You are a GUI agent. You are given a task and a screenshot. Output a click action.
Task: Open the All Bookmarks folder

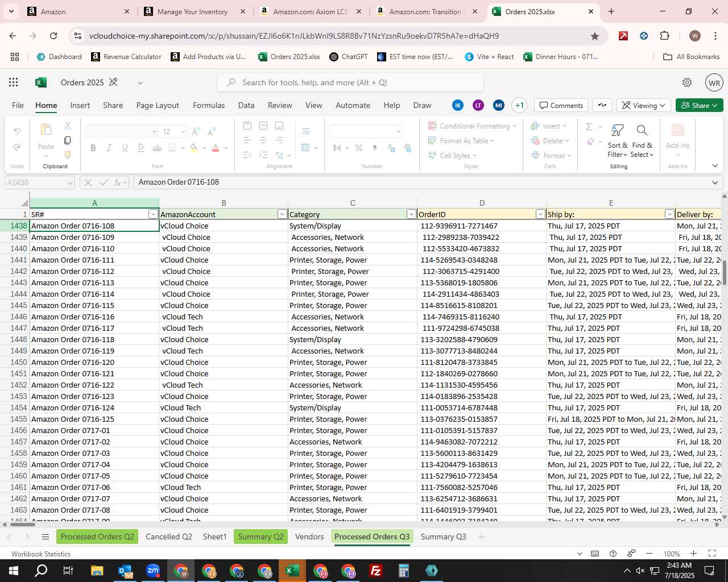point(692,57)
